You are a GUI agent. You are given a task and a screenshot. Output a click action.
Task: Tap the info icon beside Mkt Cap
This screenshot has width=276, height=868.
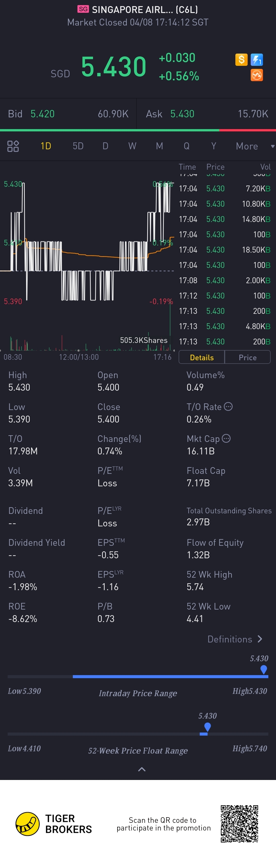click(x=226, y=438)
